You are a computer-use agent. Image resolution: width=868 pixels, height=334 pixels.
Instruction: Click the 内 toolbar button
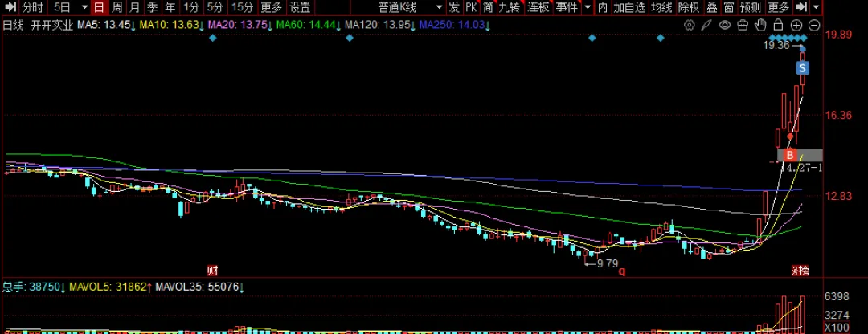[602, 8]
